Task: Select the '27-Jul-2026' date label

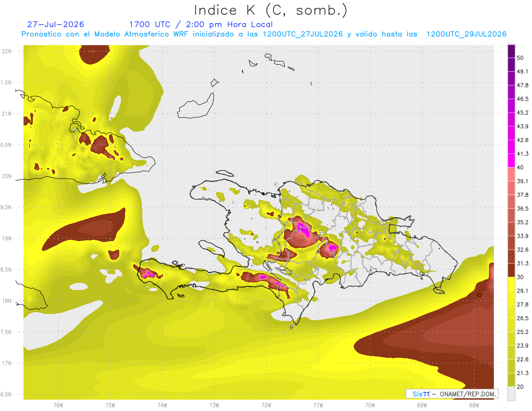Action: (55, 24)
